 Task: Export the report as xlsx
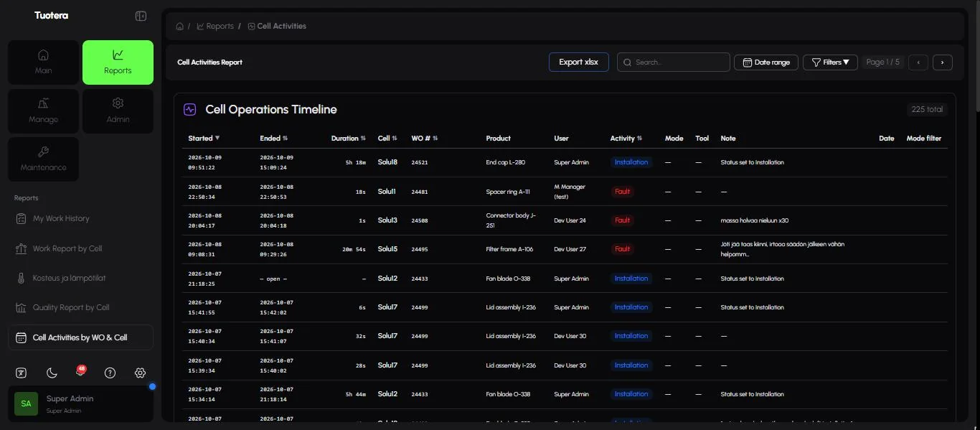[579, 62]
